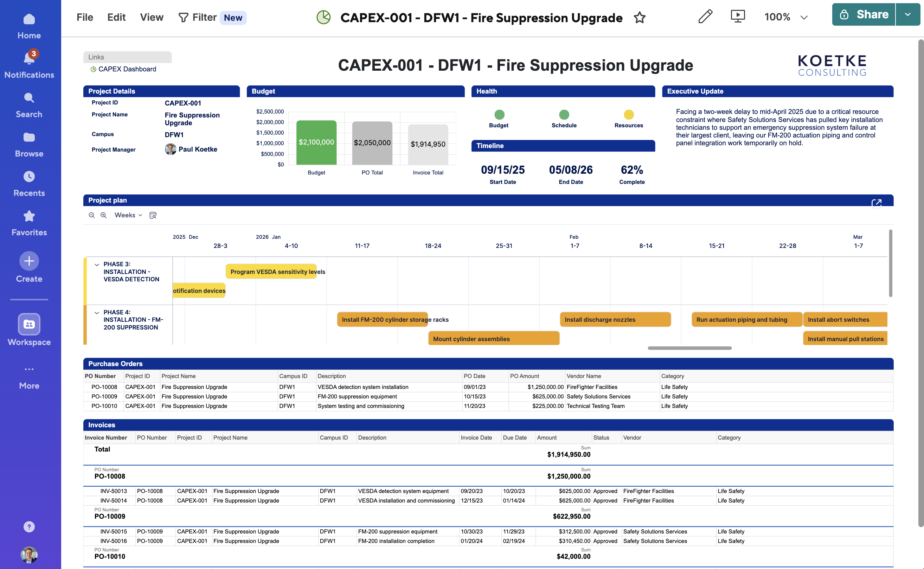
Task: Open the View menu
Action: pos(152,17)
